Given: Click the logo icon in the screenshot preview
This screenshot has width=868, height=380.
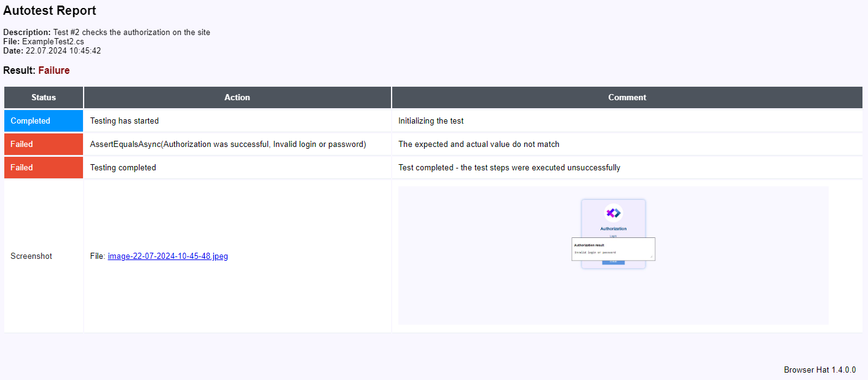Looking at the screenshot, I should click(x=613, y=213).
